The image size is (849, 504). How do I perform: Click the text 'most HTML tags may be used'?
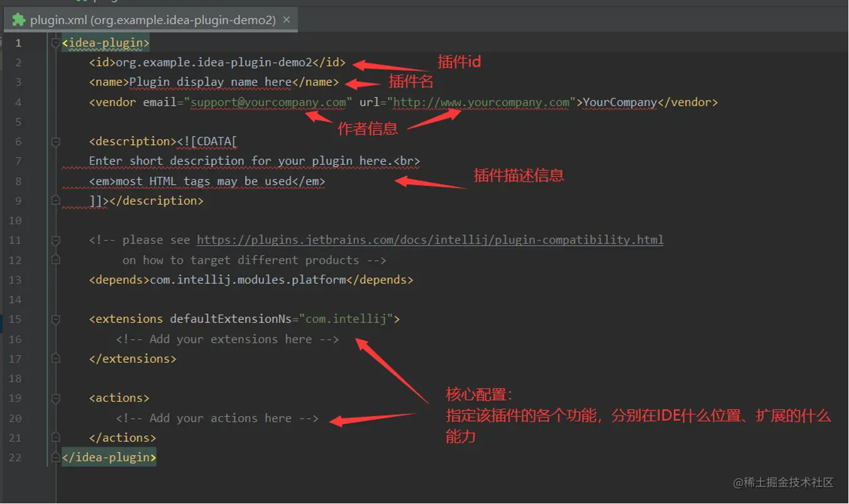point(204,181)
